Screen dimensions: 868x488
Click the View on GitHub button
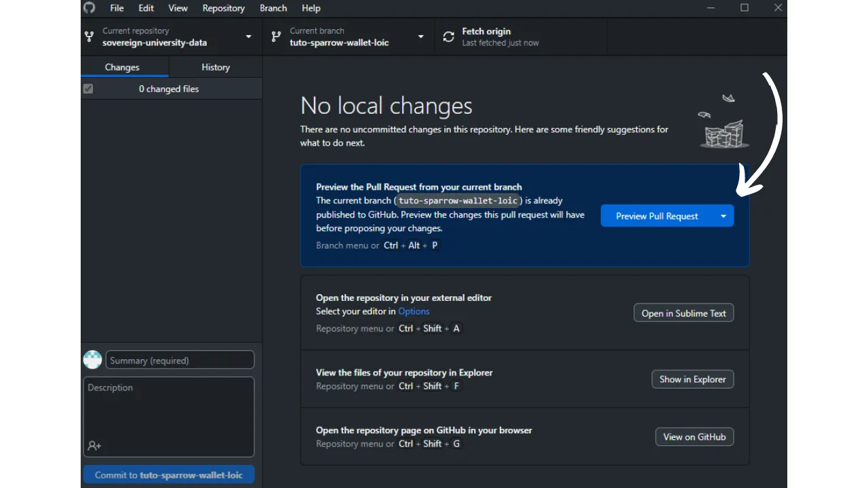coord(694,437)
